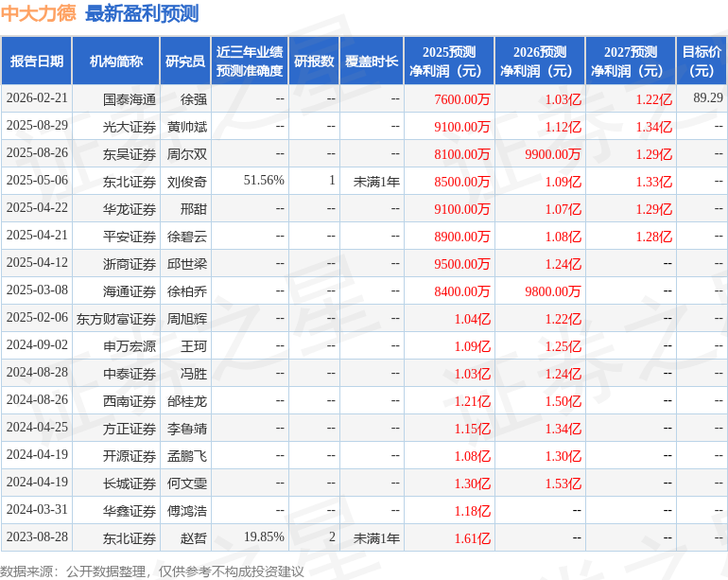This screenshot has height=580, width=728.
Task: Click researcher name 徐强
Action: (x=194, y=99)
